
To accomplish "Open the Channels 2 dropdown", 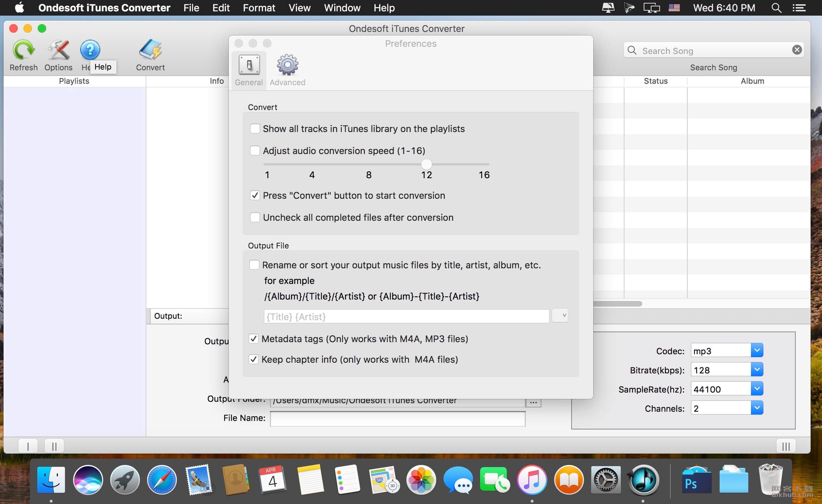I will click(757, 408).
